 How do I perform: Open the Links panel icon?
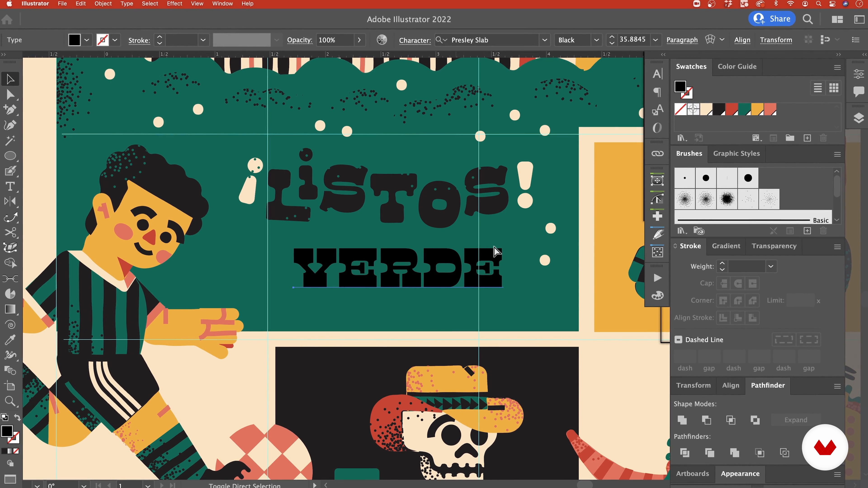pos(657,154)
